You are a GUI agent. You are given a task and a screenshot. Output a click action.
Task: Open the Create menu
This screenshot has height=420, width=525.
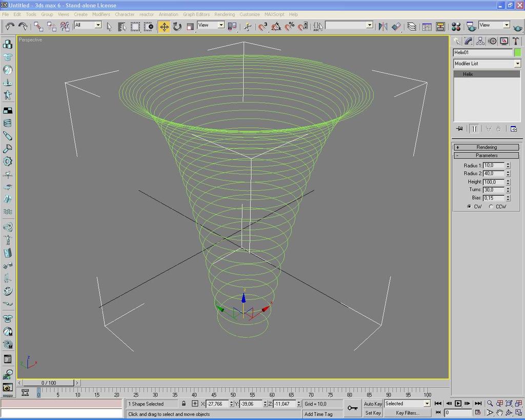pos(80,14)
